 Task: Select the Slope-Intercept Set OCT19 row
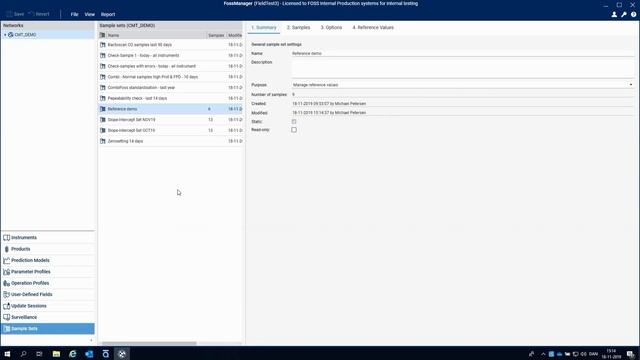[x=171, y=131]
